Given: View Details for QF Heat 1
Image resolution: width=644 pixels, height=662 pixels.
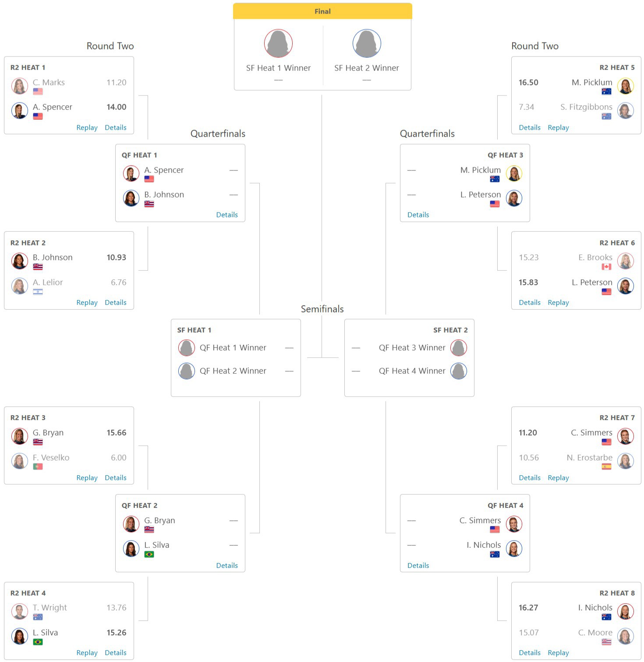Looking at the screenshot, I should [227, 215].
